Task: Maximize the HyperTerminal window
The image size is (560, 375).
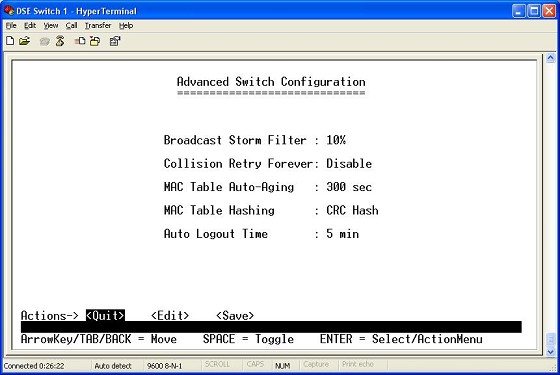Action: [534, 11]
